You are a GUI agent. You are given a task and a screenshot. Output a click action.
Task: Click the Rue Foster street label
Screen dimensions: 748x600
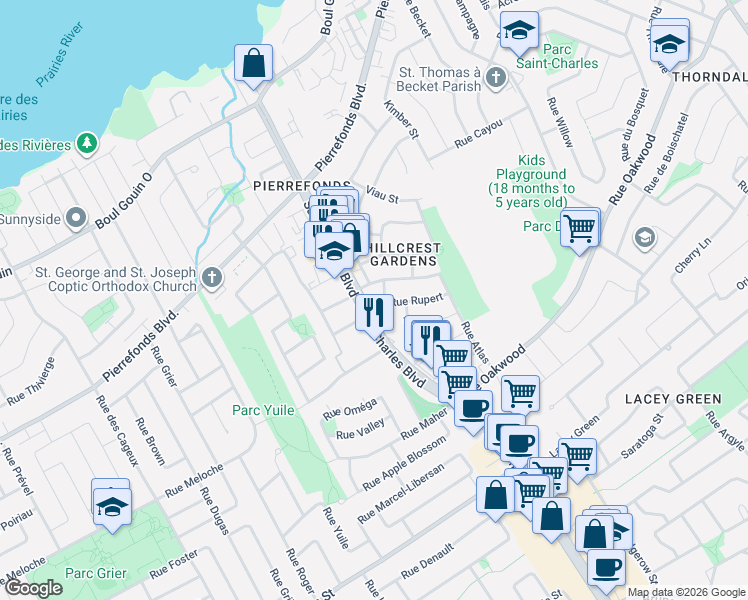[x=174, y=564]
